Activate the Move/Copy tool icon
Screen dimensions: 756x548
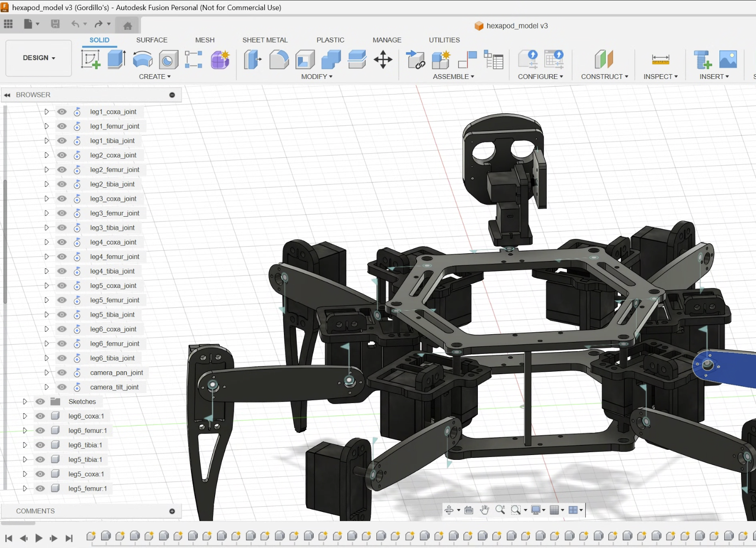point(383,60)
